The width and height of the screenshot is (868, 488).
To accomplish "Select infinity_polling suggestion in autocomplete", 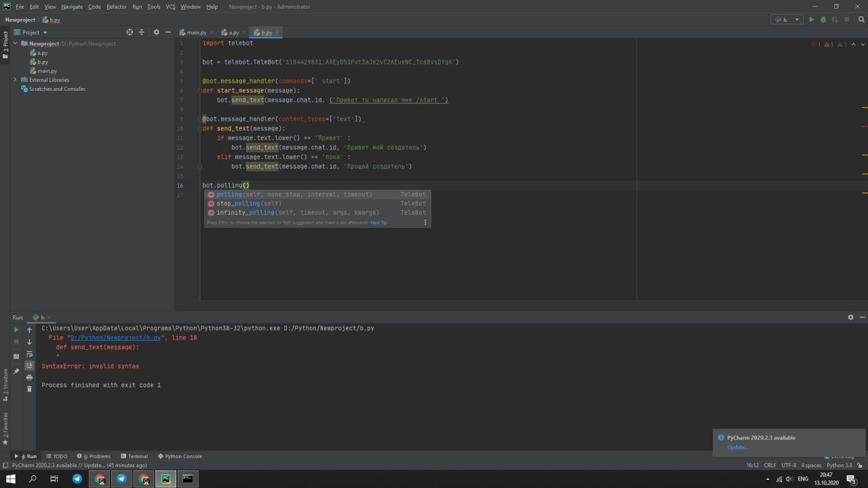I will tap(317, 212).
